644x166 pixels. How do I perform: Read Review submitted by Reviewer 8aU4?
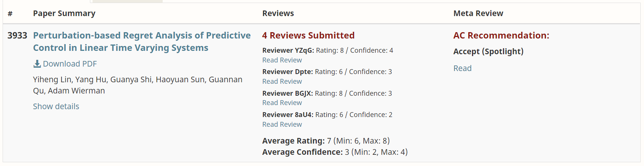click(x=282, y=124)
